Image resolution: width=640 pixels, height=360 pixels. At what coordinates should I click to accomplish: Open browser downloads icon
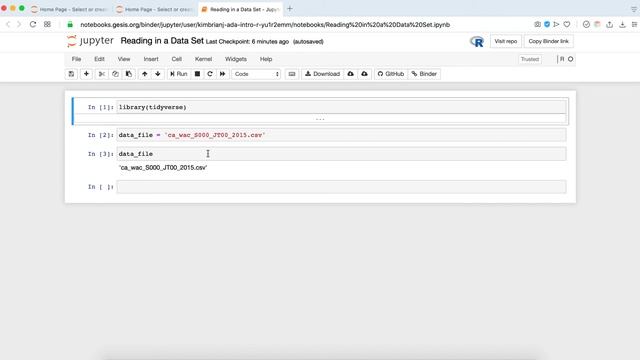pyautogui.click(x=622, y=24)
